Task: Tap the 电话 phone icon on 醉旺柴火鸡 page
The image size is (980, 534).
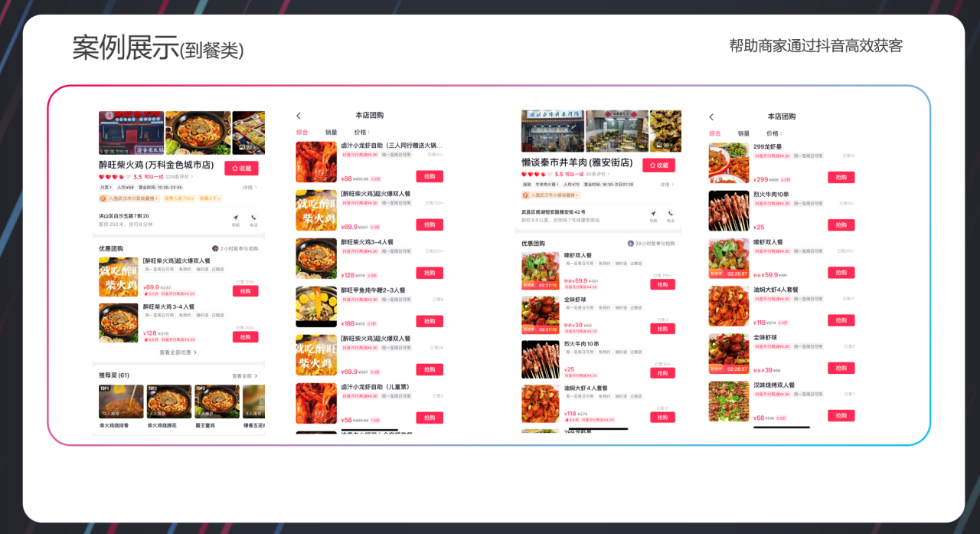Action: pyautogui.click(x=253, y=220)
